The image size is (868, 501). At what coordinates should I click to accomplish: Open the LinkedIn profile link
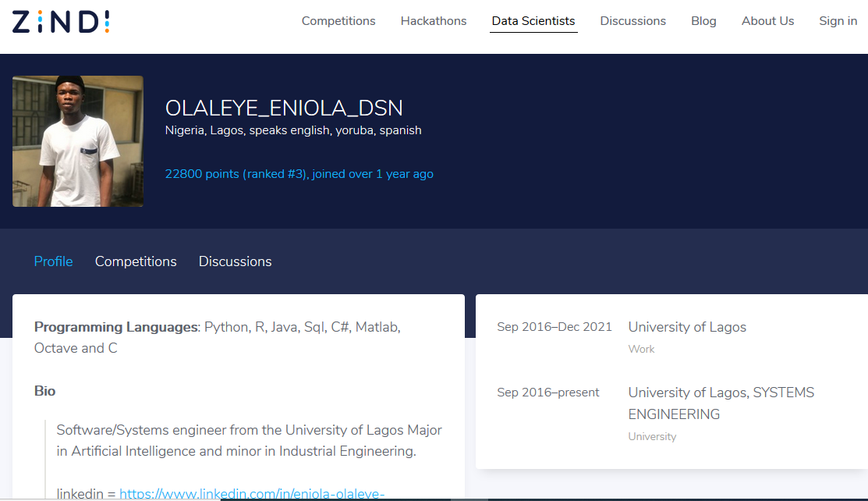point(252,493)
